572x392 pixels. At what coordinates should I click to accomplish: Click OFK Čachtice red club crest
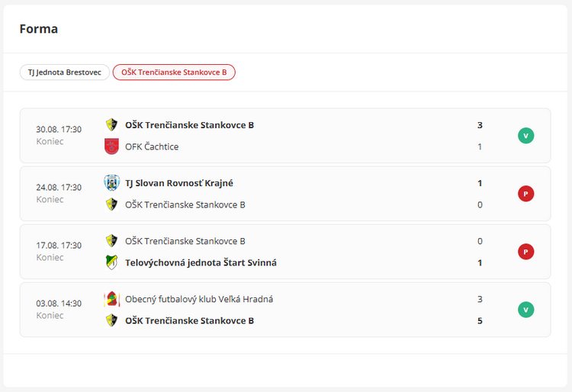111,146
